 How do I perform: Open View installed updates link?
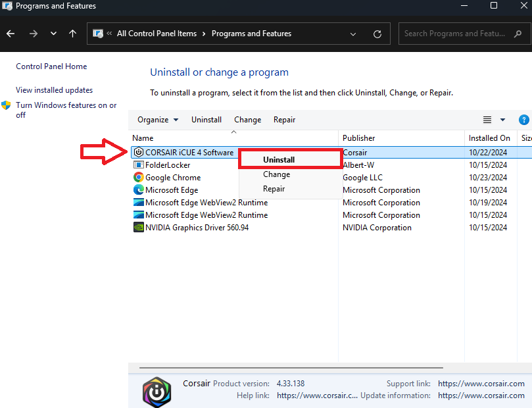coord(55,90)
